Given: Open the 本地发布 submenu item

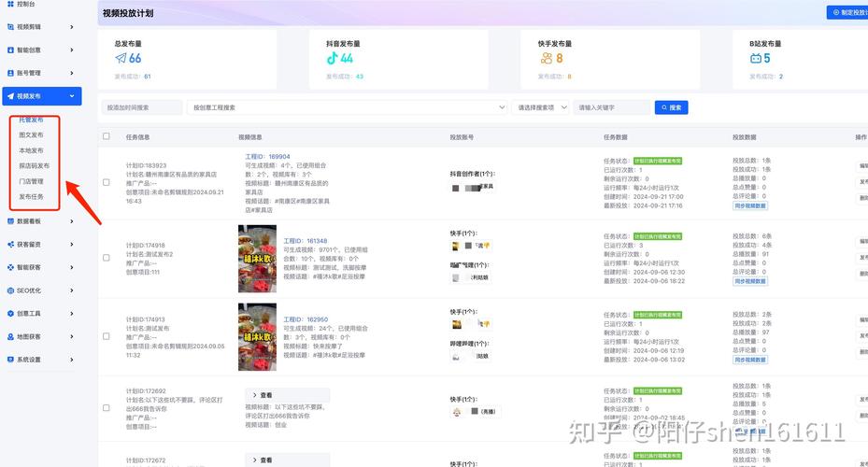Looking at the screenshot, I should [31, 150].
